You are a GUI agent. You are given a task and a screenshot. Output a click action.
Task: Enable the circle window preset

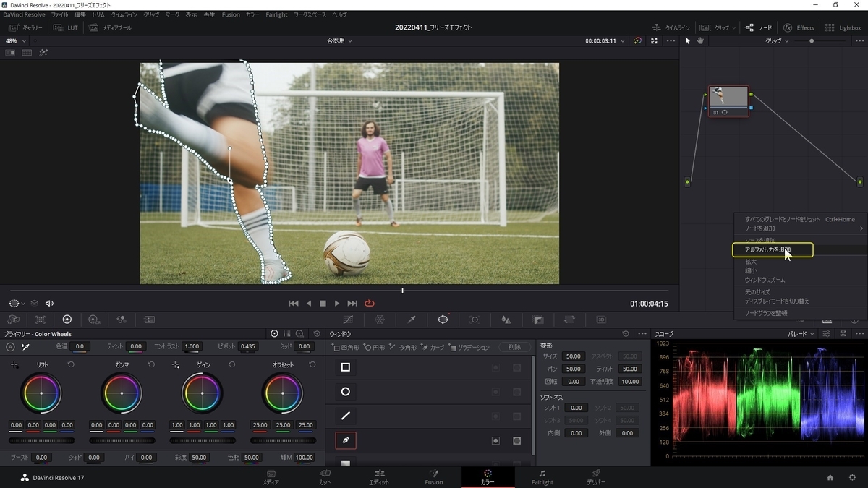346,392
